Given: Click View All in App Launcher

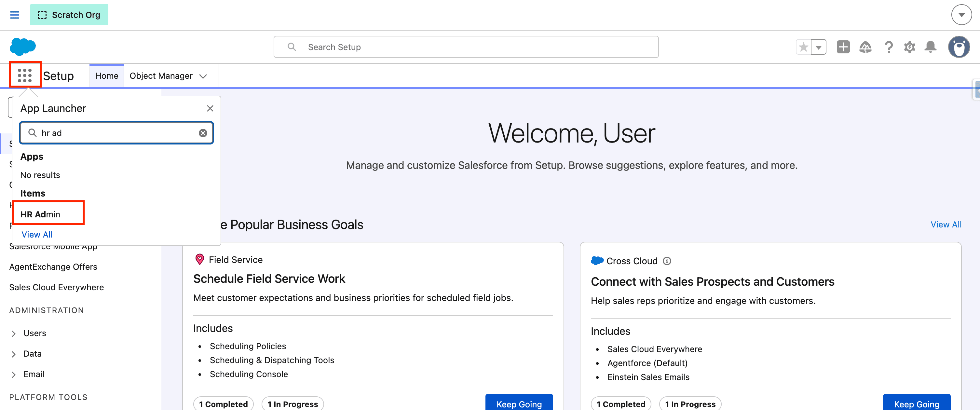Looking at the screenshot, I should (x=37, y=235).
